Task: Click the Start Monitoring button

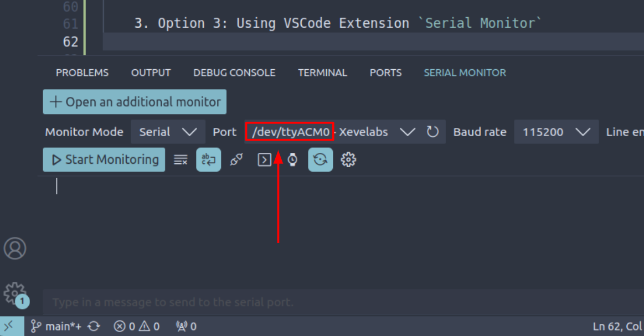Action: [x=104, y=160]
